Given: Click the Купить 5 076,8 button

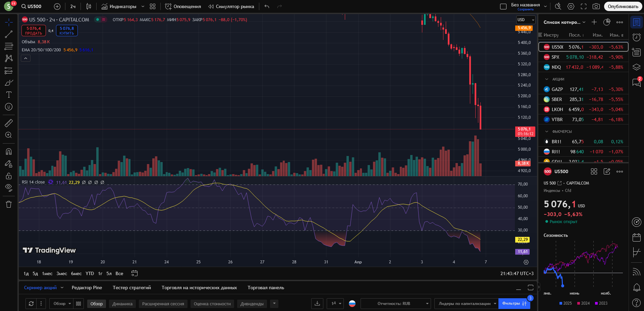Looking at the screenshot, I should (67, 31).
